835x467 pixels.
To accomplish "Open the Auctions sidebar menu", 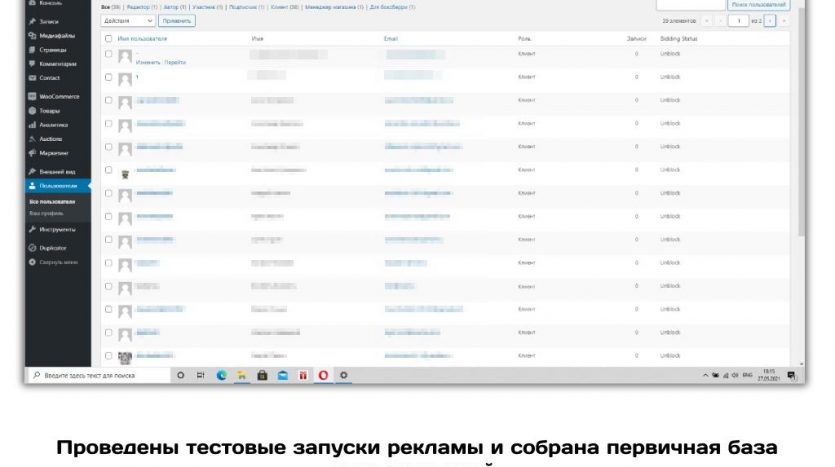I will tap(51, 139).
